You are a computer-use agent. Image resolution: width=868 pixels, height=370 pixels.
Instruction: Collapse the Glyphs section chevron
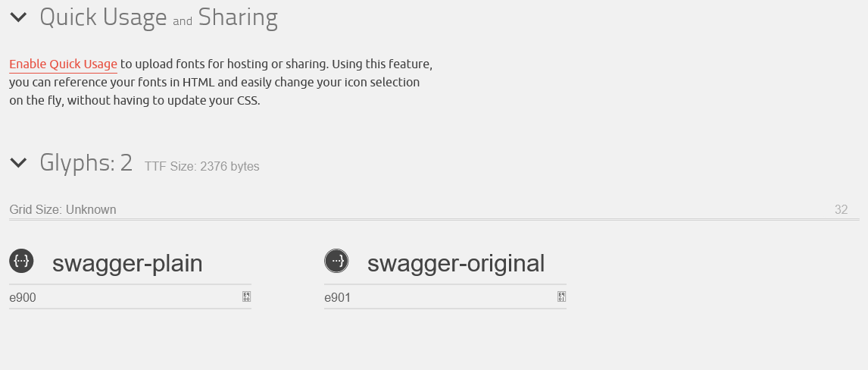(18, 162)
